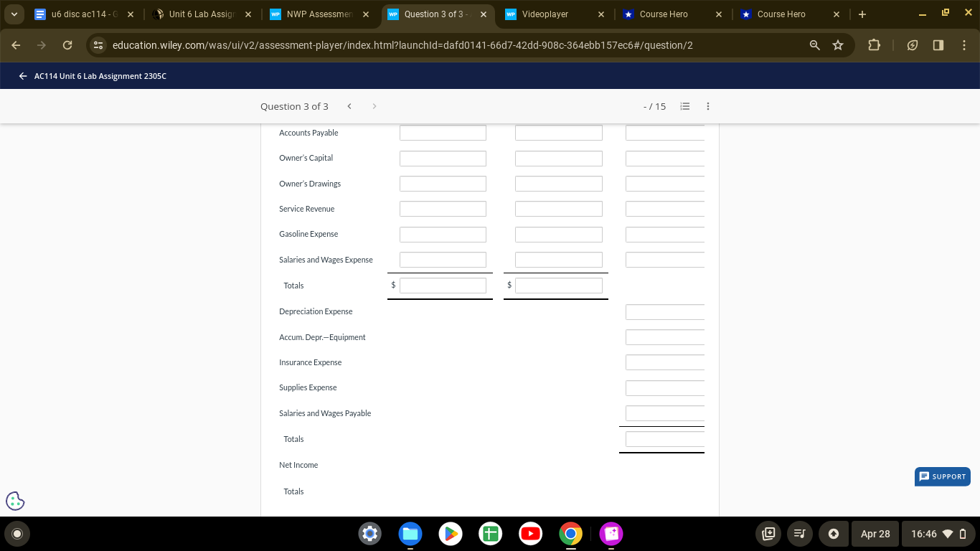Click the Salaries and Wages Expense third field

pos(665,260)
